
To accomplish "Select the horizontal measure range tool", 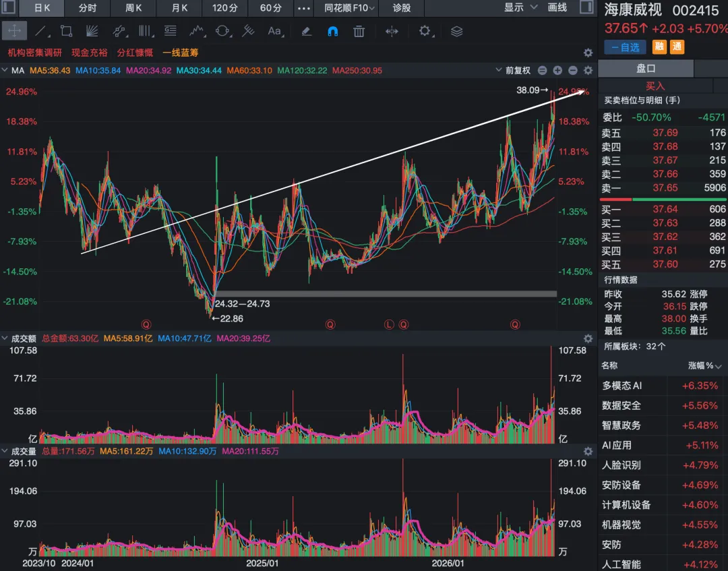I will [x=392, y=31].
